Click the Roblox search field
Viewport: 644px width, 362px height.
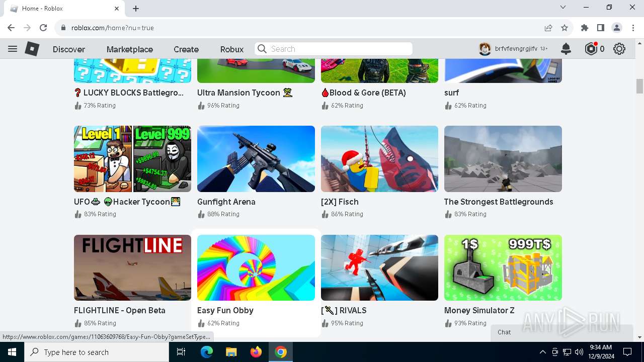334,49
